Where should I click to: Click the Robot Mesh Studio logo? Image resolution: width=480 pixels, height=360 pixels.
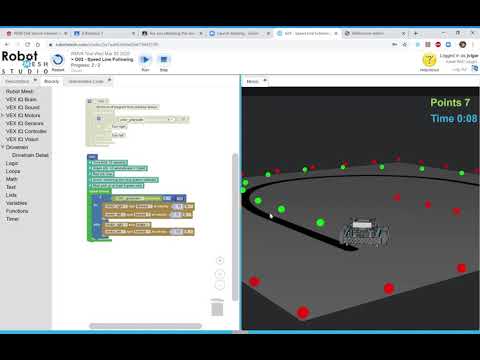pyautogui.click(x=24, y=62)
